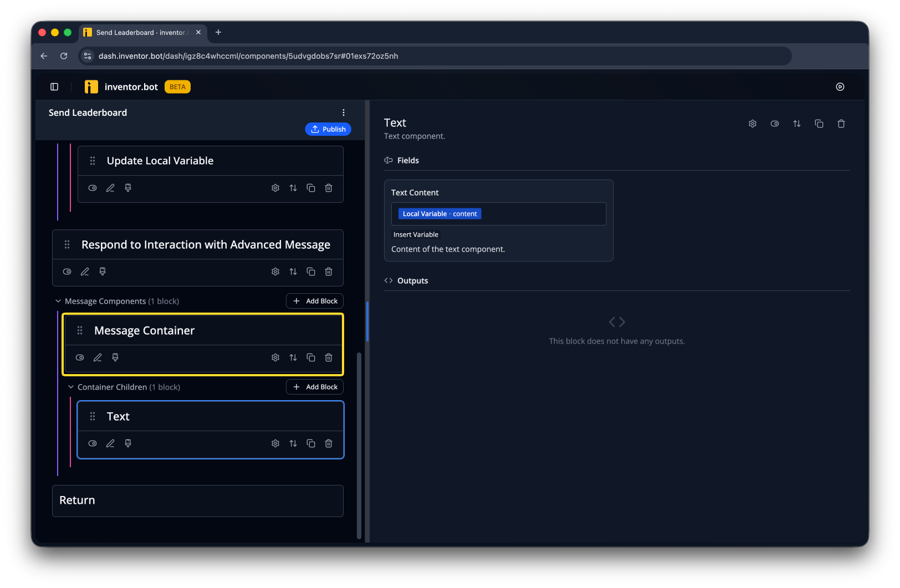Screen dimensions: 900x588
Task: Delete the Update Local Variable block
Action: point(329,188)
